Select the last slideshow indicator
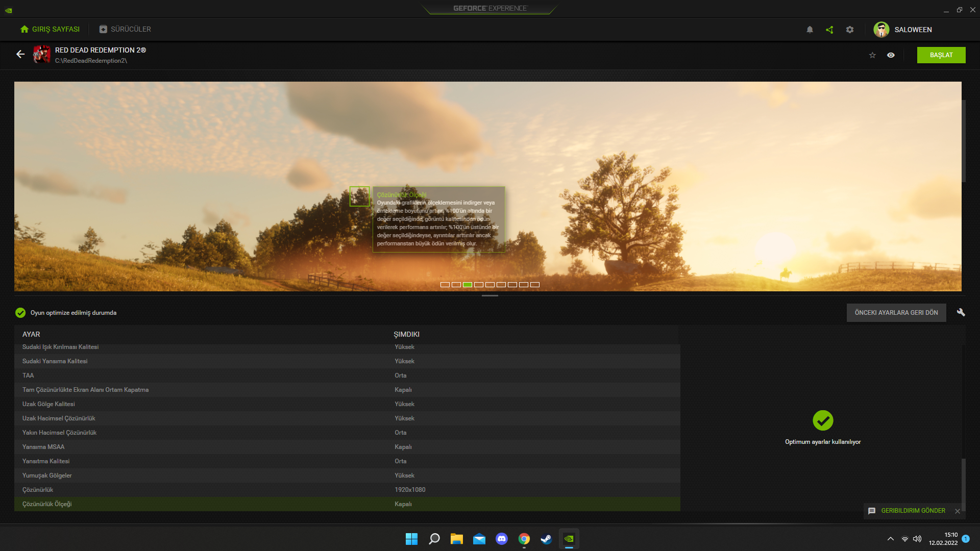This screenshot has width=980, height=551. [535, 285]
